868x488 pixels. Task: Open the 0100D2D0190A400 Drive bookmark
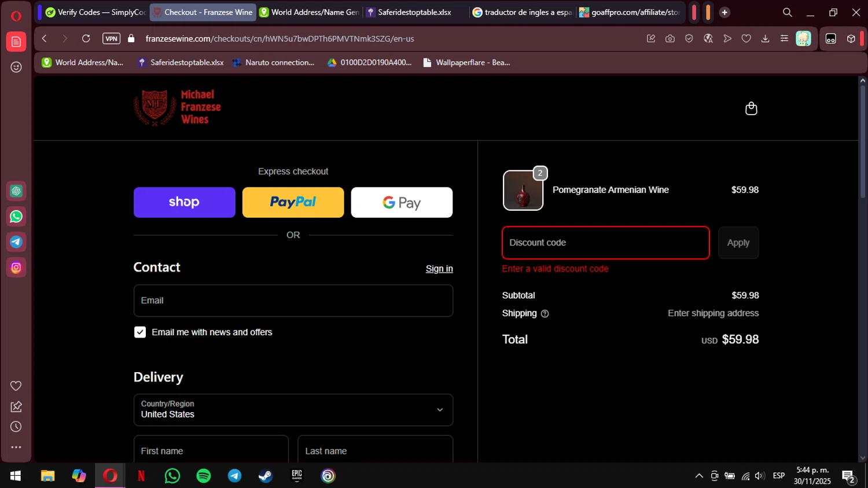(369, 63)
